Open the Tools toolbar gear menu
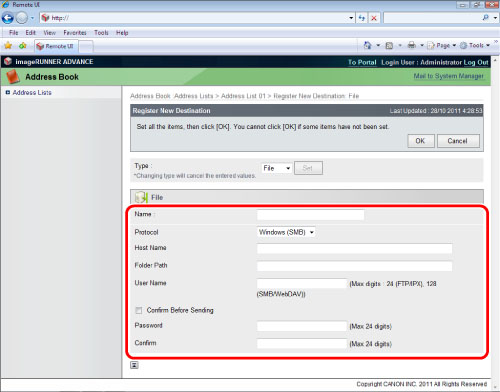 [475, 45]
